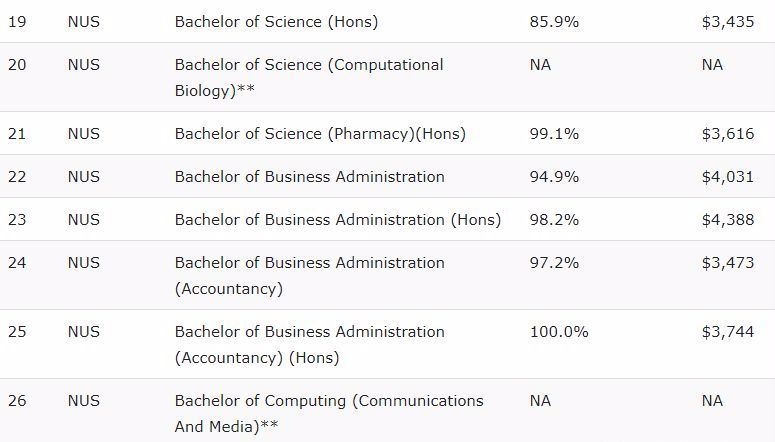Select the $4,031 salary figure

728,177
